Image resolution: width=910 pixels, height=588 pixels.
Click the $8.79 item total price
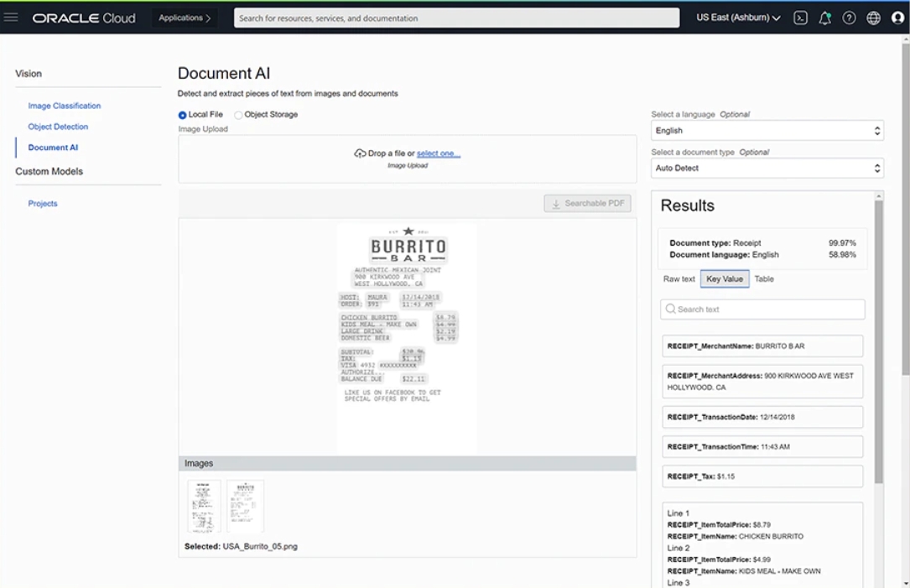(x=762, y=525)
